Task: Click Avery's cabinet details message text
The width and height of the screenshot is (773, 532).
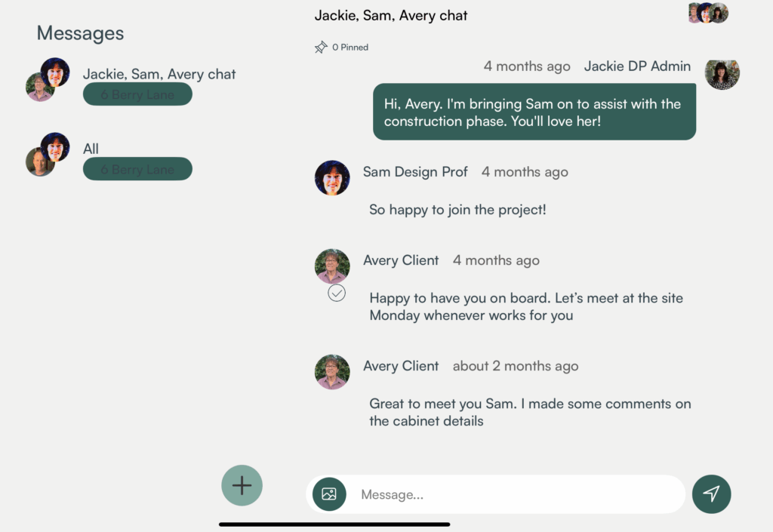Action: click(529, 412)
